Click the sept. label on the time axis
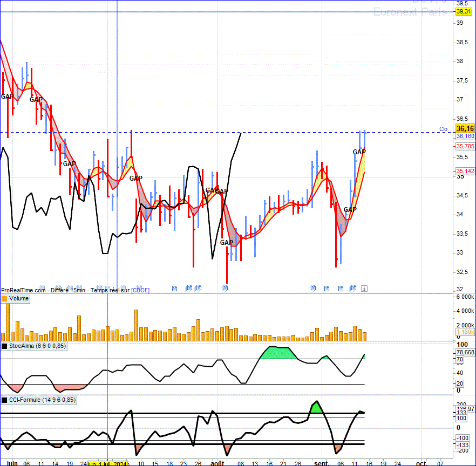Viewport: 476px width, 466px height. pyautogui.click(x=322, y=463)
